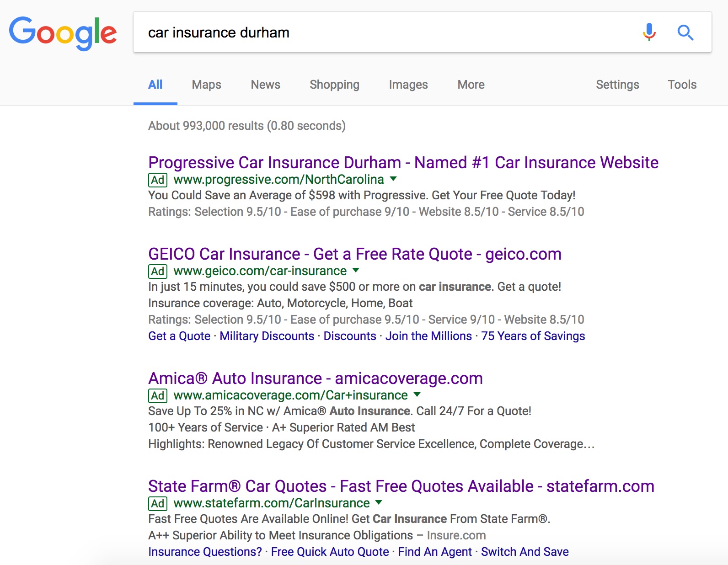728x565 pixels.
Task: Click the GEICO 15 minutes description line
Action: 354,287
